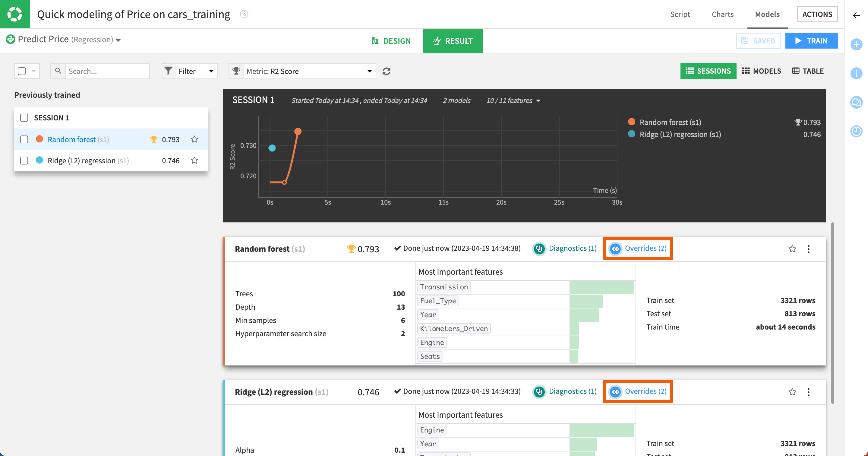868x456 pixels.
Task: Toggle the SESSION 1 checkbox in sidebar
Action: coord(24,118)
